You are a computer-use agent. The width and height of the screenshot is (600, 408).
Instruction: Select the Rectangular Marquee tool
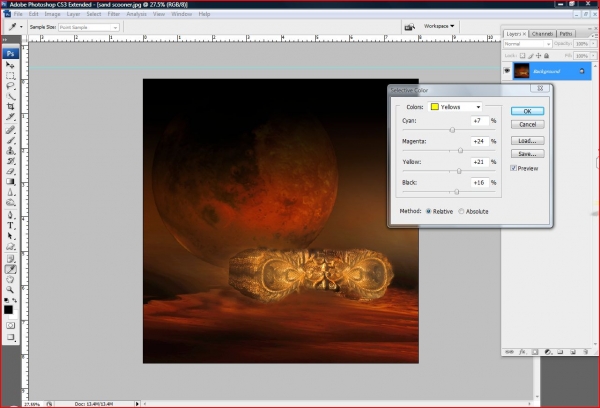tap(10, 76)
